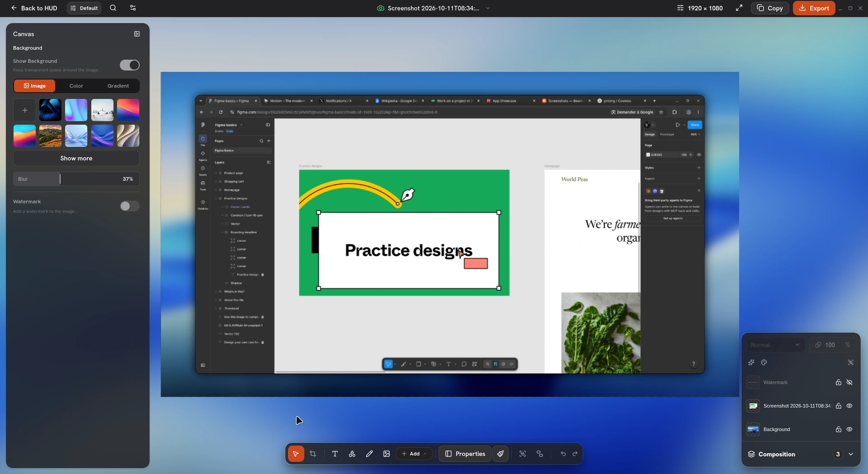Hide the Background layer via eye icon
The image size is (868, 474).
click(x=849, y=429)
